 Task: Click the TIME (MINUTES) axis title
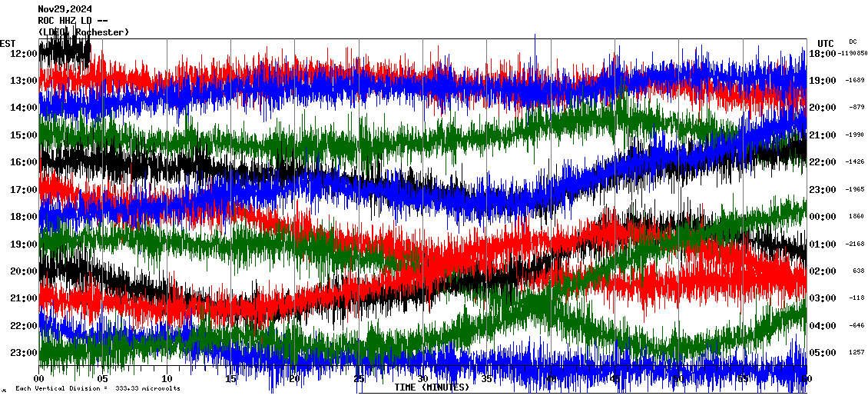431,387
